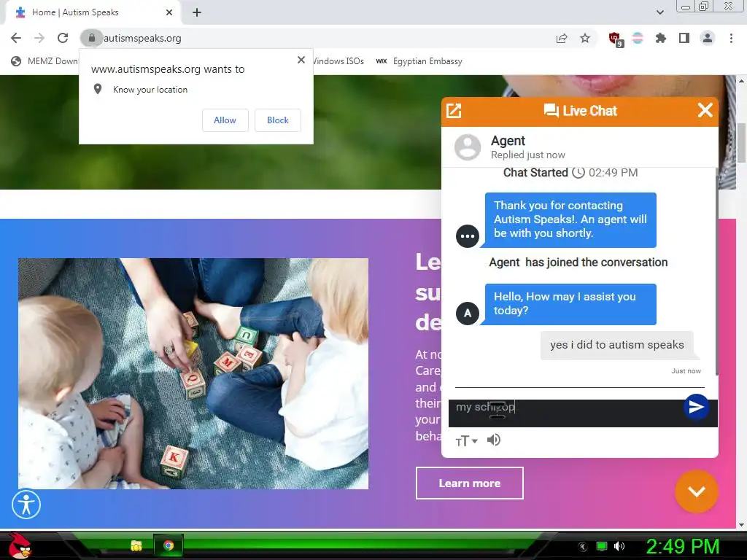The image size is (747, 560).
Task: Click the 'Hello, How may I assist' message
Action: pyautogui.click(x=570, y=304)
